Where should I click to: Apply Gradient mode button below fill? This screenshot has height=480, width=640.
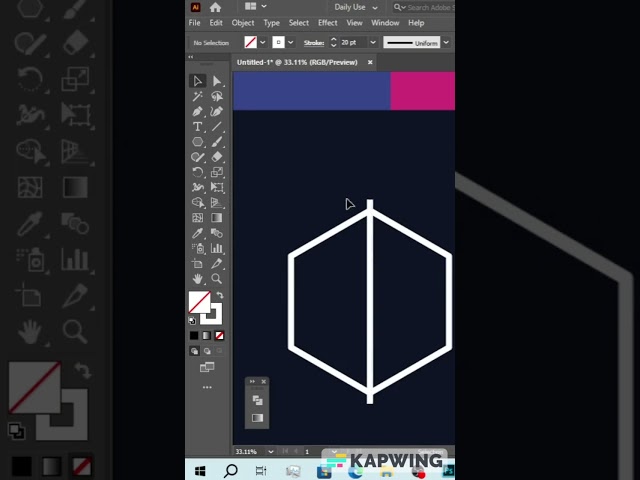(207, 336)
